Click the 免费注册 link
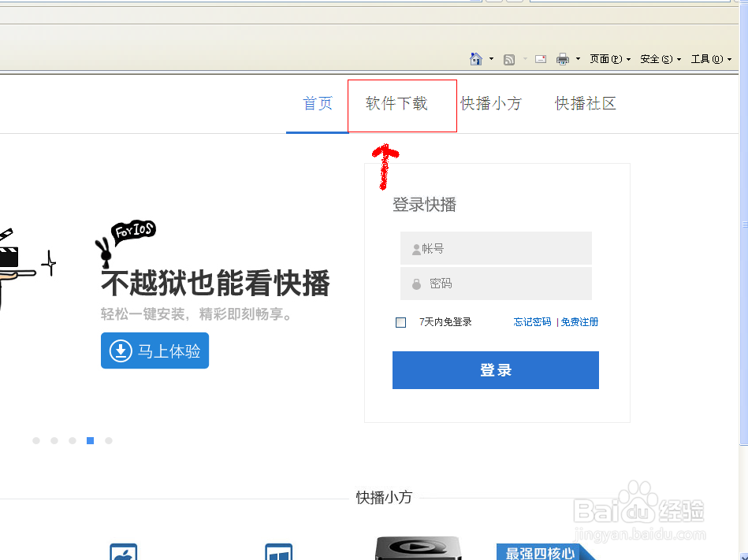This screenshot has width=748, height=560. click(x=579, y=322)
